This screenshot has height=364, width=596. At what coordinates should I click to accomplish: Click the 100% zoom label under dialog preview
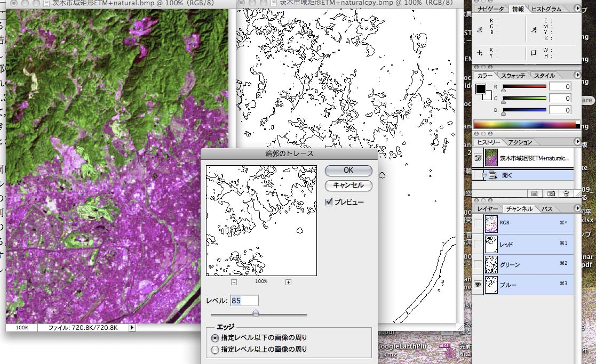pos(261,281)
